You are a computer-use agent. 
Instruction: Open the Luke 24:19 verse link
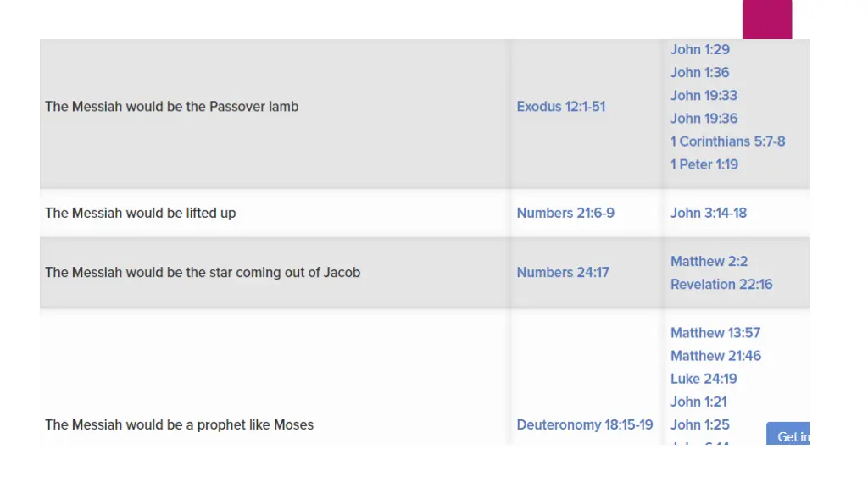click(704, 379)
